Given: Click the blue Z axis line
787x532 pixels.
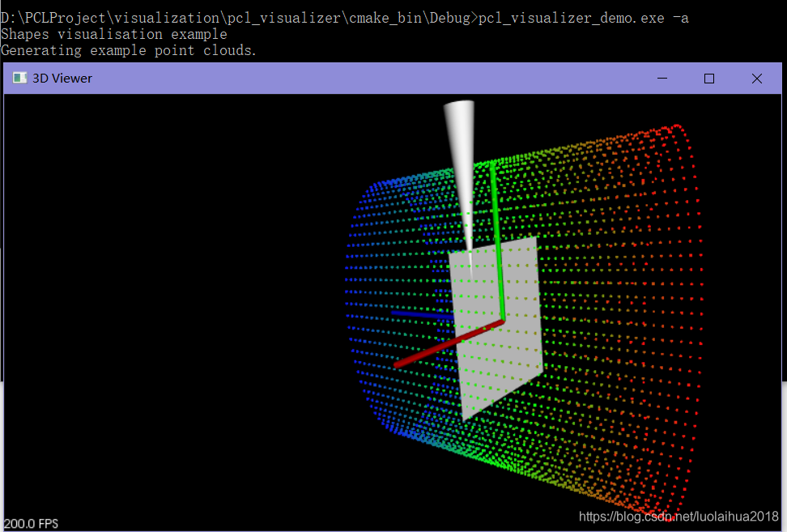Looking at the screenshot, I should pyautogui.click(x=422, y=315).
